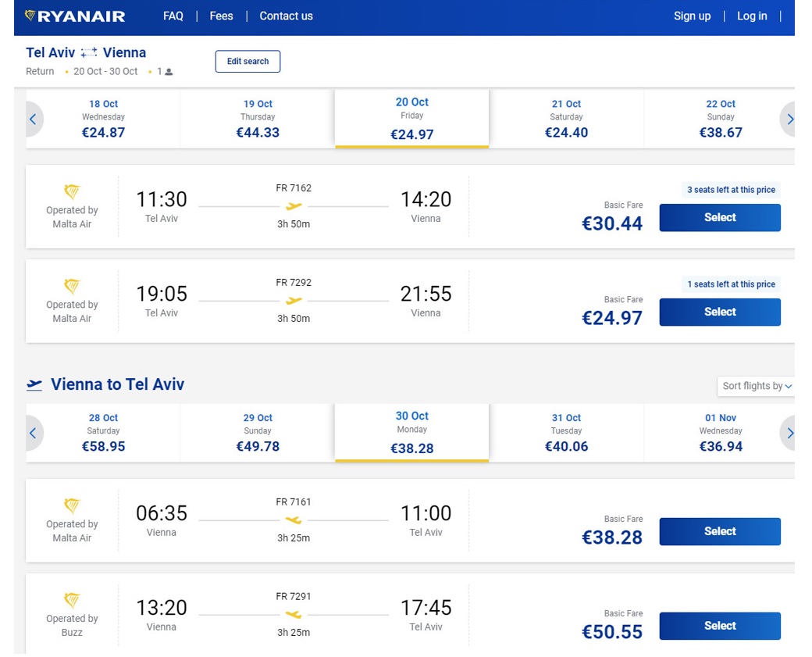Image resolution: width=812 pixels, height=657 pixels.
Task: Click next dates arrow for outbound flights
Action: coord(789,120)
